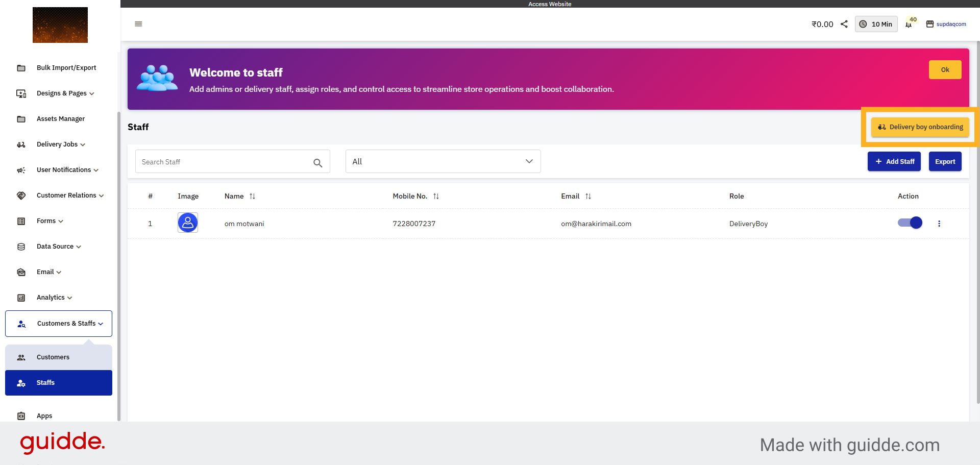Image resolution: width=980 pixels, height=465 pixels.
Task: Open the All role filter dropdown
Action: point(442,161)
